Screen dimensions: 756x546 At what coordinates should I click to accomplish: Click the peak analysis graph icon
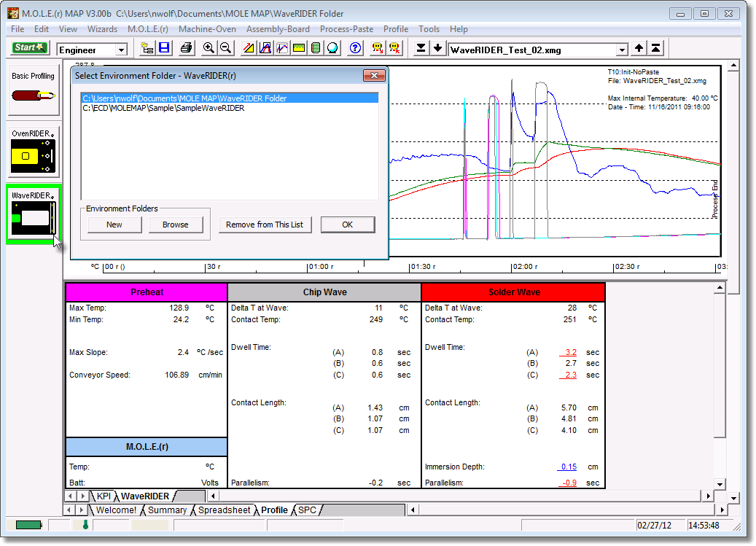[265, 48]
